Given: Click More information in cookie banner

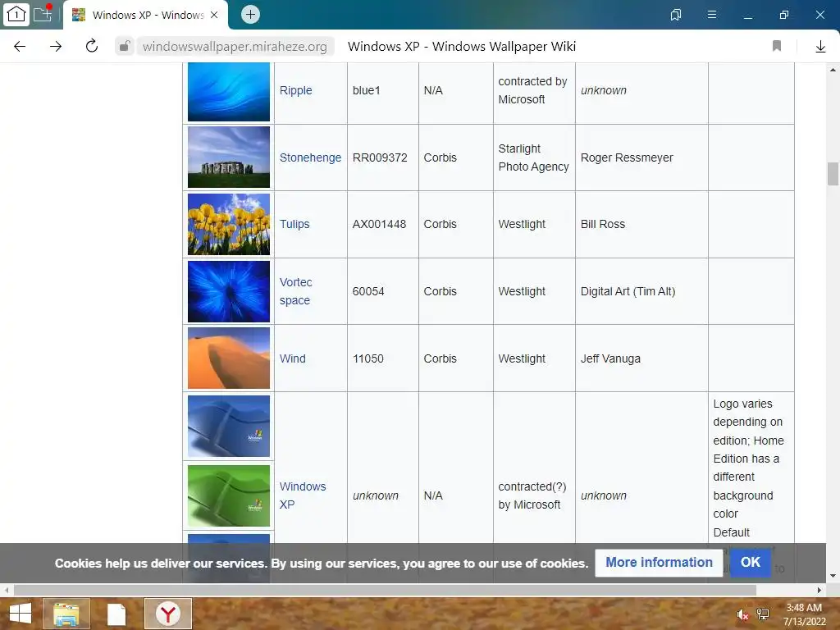Looking at the screenshot, I should [659, 563].
